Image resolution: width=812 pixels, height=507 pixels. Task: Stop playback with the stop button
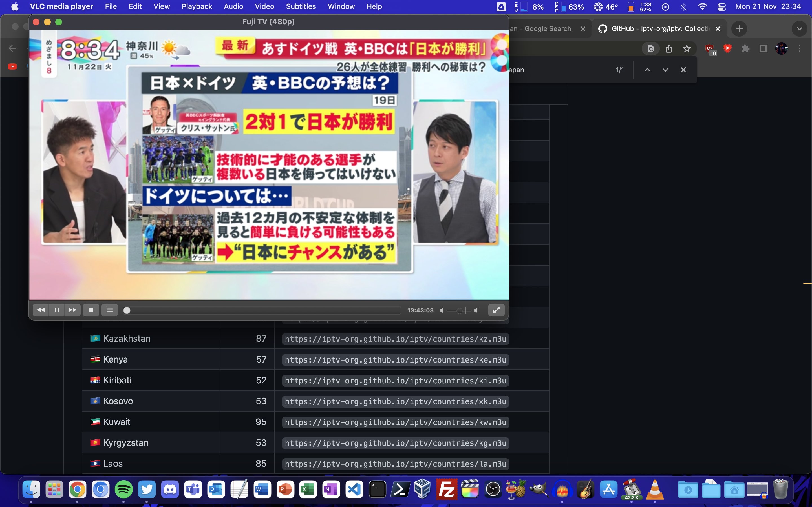pos(91,310)
